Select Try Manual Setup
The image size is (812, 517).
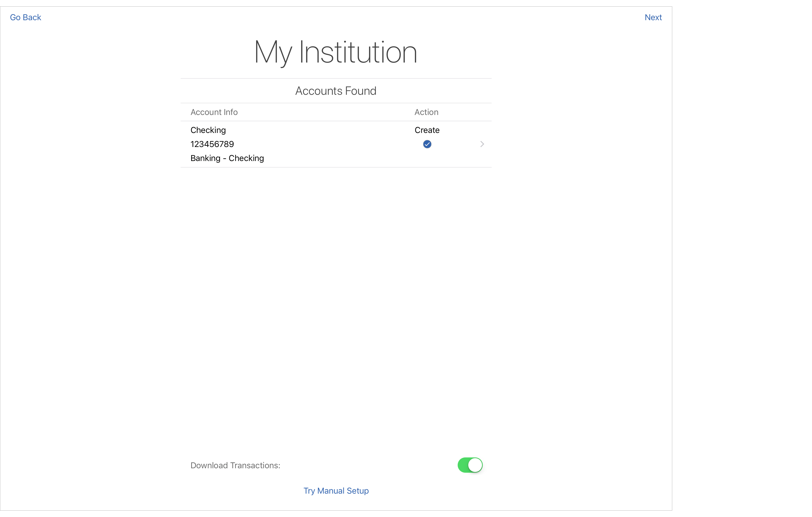[x=336, y=491]
